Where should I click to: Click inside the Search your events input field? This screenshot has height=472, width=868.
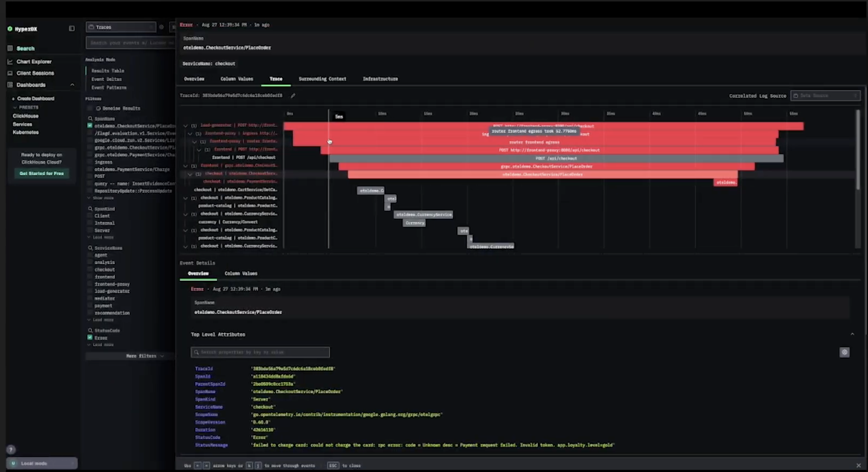click(128, 42)
